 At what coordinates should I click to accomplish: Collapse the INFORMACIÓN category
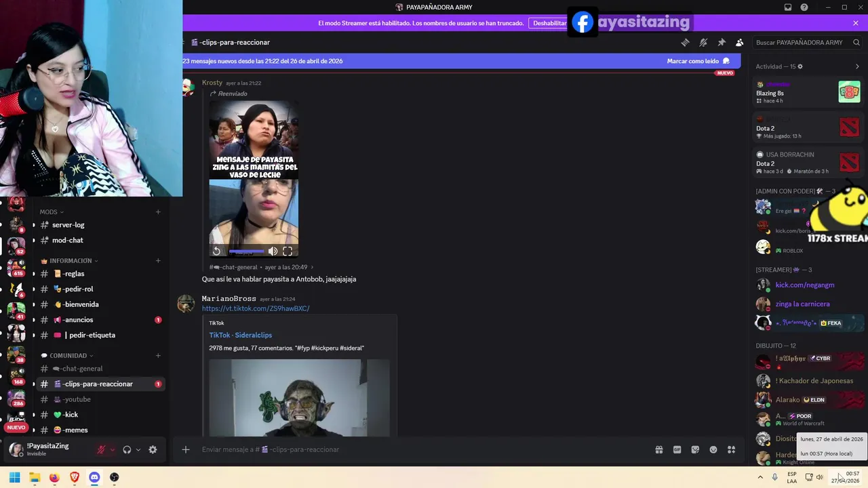tap(70, 261)
